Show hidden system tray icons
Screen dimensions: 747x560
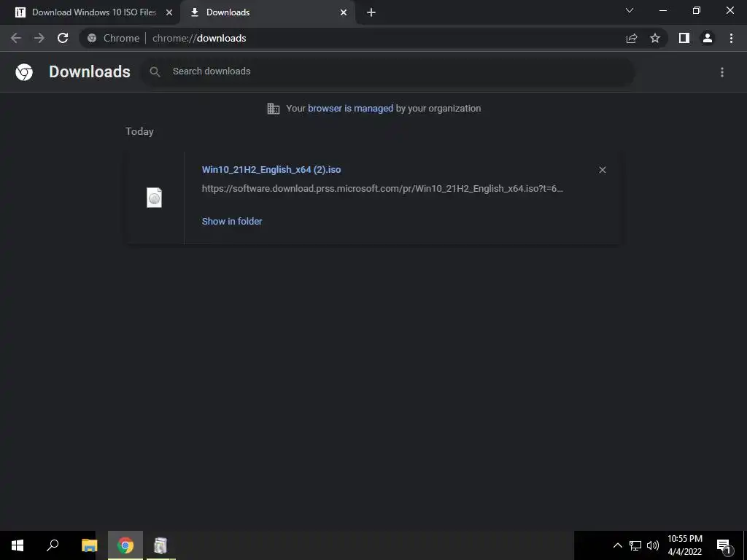pos(617,545)
